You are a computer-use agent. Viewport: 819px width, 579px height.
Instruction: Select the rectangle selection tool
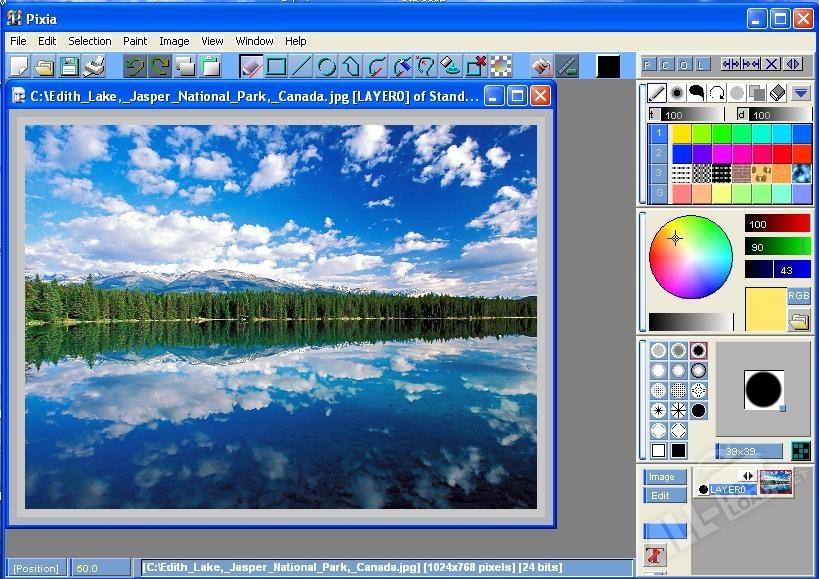(x=276, y=67)
